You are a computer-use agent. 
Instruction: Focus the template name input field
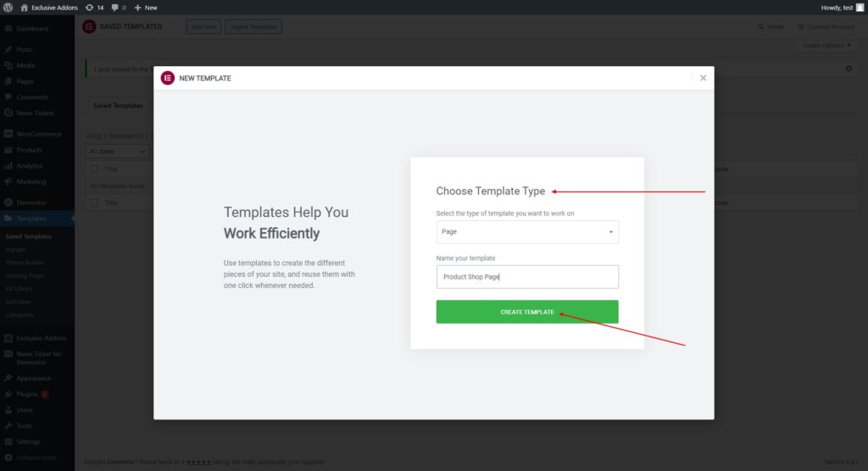point(527,277)
